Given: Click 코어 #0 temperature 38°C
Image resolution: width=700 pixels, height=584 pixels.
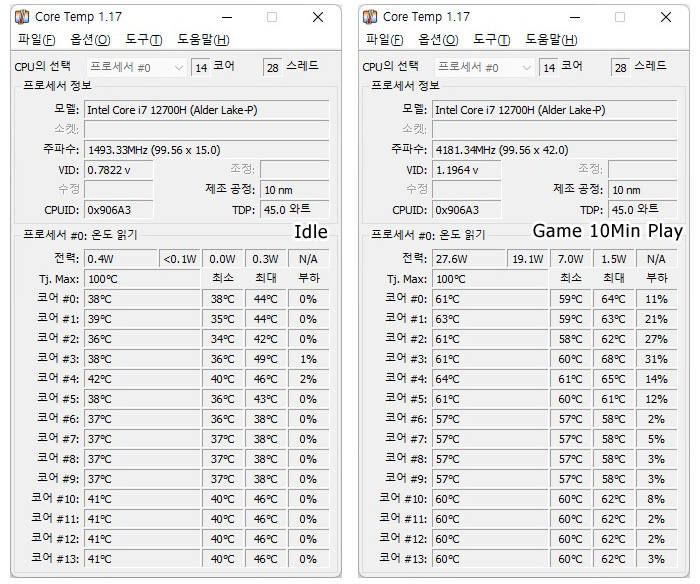Looking at the screenshot, I should 142,299.
